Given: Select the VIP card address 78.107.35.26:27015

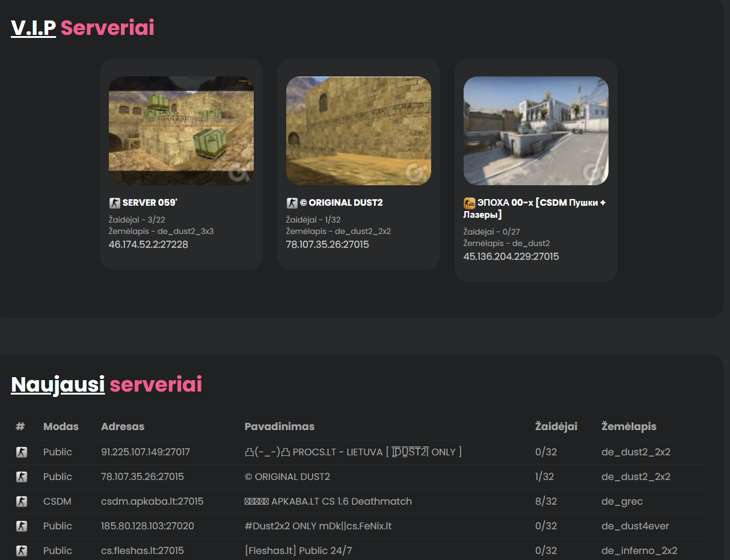Looking at the screenshot, I should click(328, 245).
